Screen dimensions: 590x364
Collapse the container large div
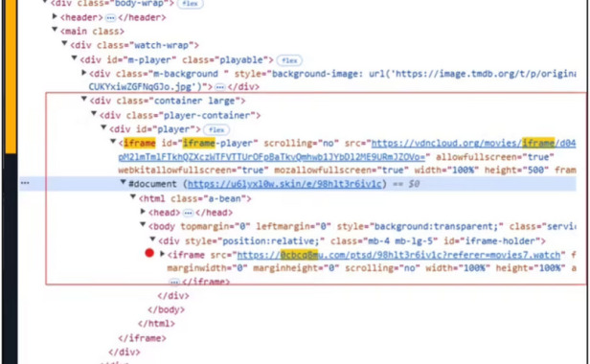point(84,100)
